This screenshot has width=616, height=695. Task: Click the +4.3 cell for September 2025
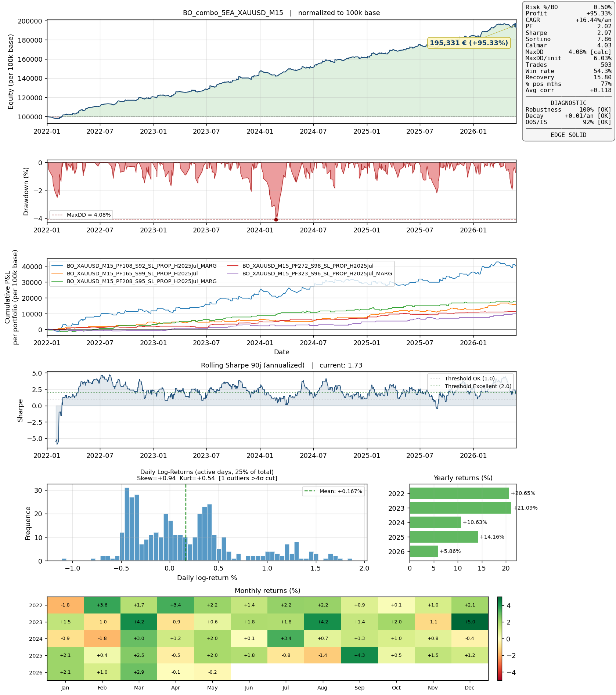360,655
